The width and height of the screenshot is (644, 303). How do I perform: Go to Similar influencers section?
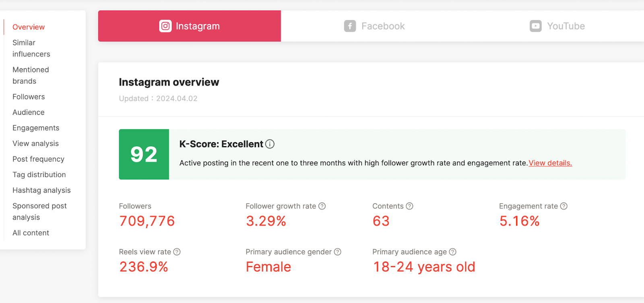pos(31,48)
